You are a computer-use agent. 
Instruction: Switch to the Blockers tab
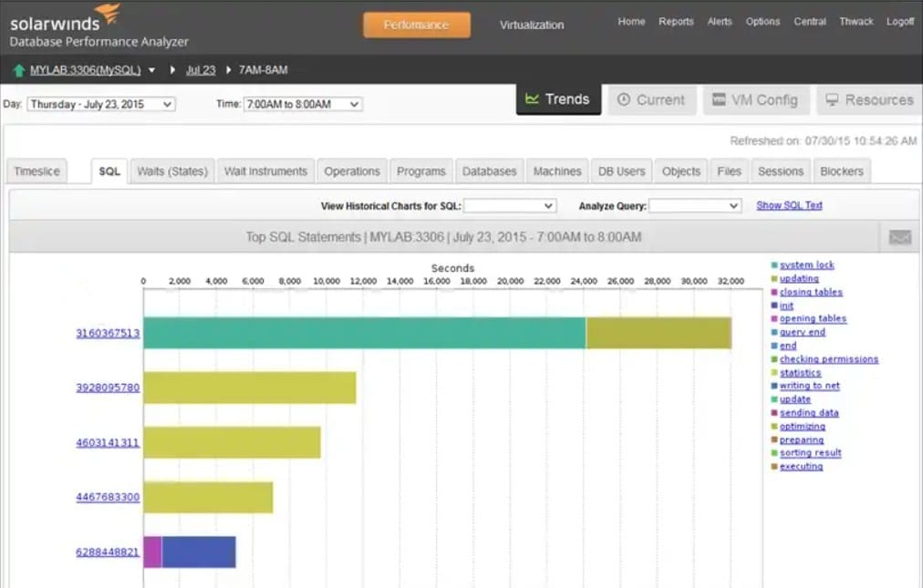tap(842, 171)
